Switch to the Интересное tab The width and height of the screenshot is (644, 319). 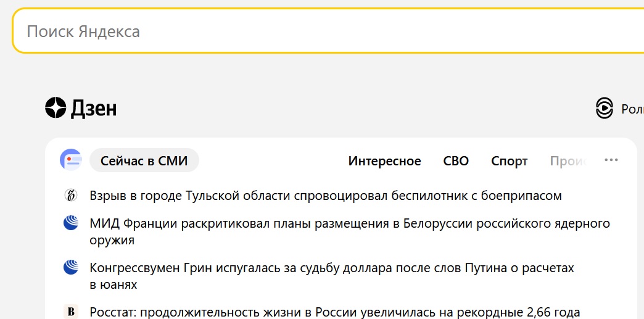coord(384,160)
